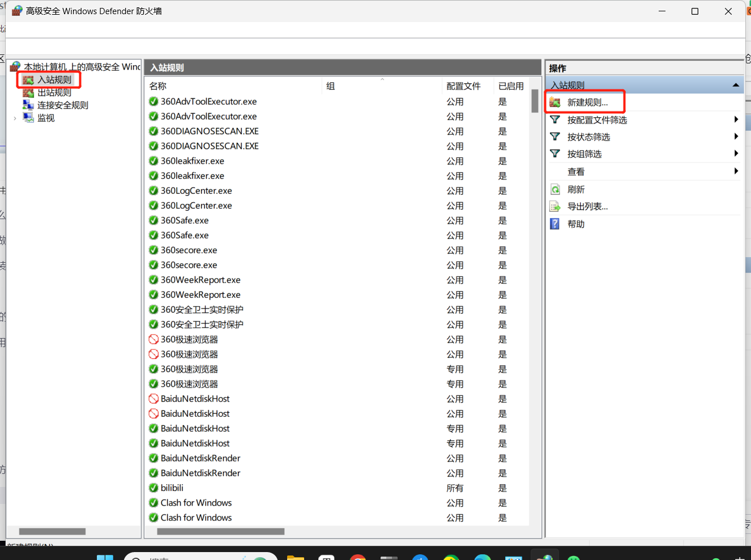The height and width of the screenshot is (560, 751).
Task: Click the rule list horizontal scrollbar thumb
Action: tap(221, 532)
